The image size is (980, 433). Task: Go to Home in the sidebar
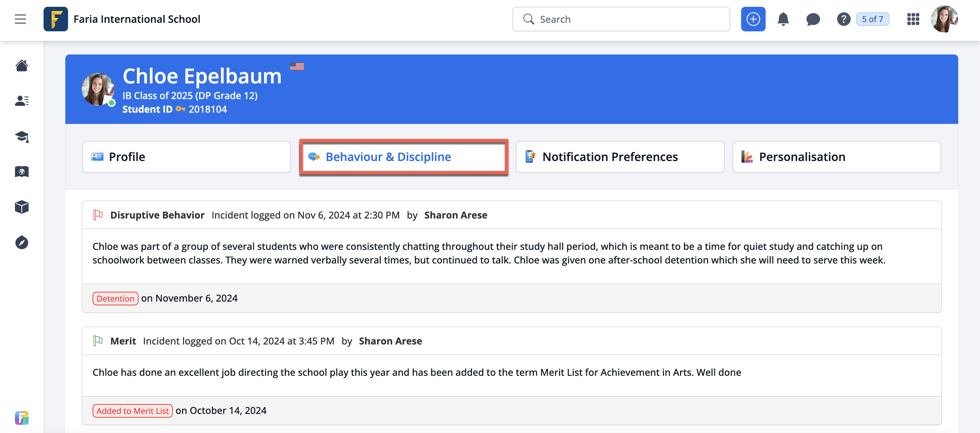pos(22,65)
